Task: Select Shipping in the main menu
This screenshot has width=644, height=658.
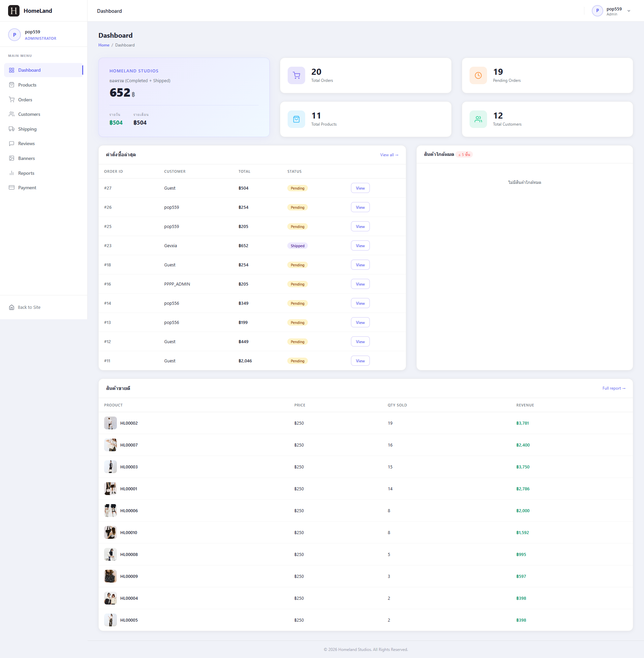Action: 44,129
